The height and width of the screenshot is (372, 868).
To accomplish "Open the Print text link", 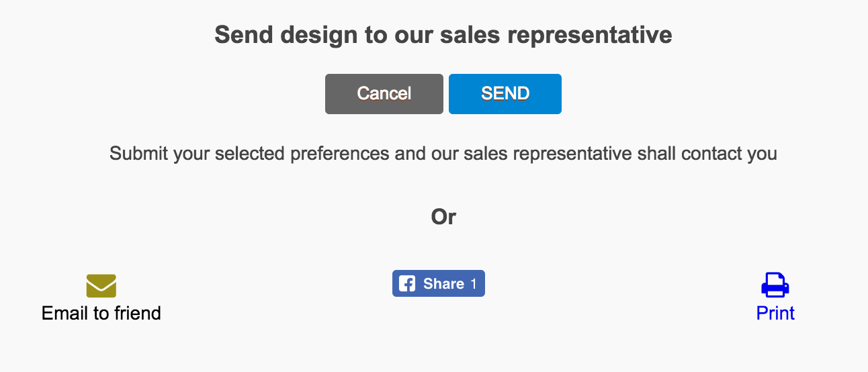I will (775, 313).
